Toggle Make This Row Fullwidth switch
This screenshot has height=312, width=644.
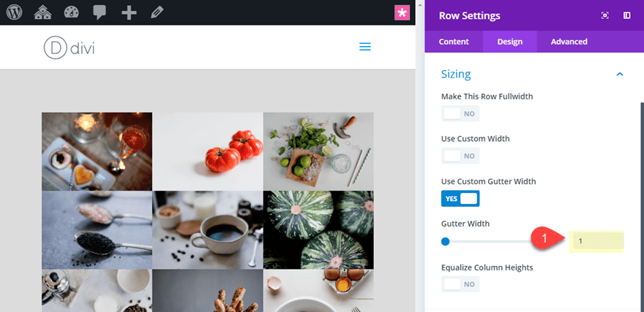pos(460,113)
